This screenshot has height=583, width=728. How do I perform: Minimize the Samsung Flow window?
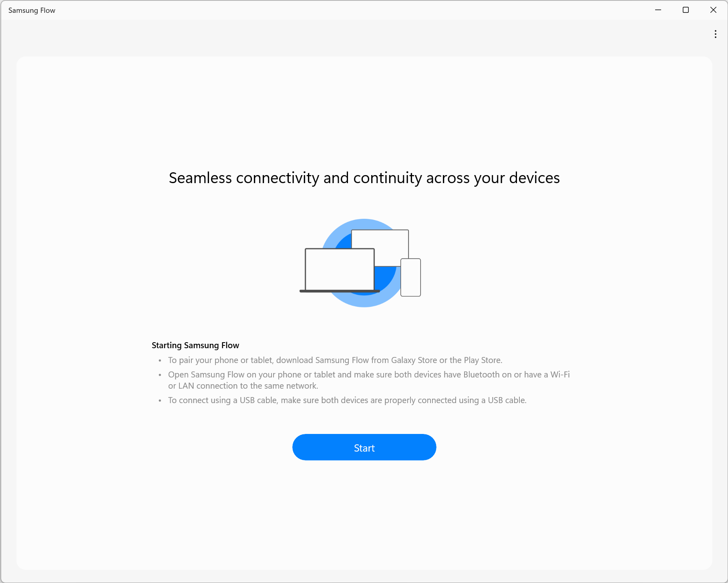[658, 10]
